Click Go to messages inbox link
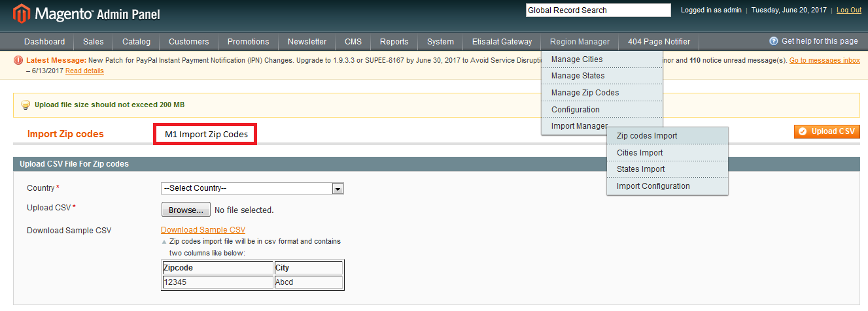868x311 pixels. [x=825, y=60]
